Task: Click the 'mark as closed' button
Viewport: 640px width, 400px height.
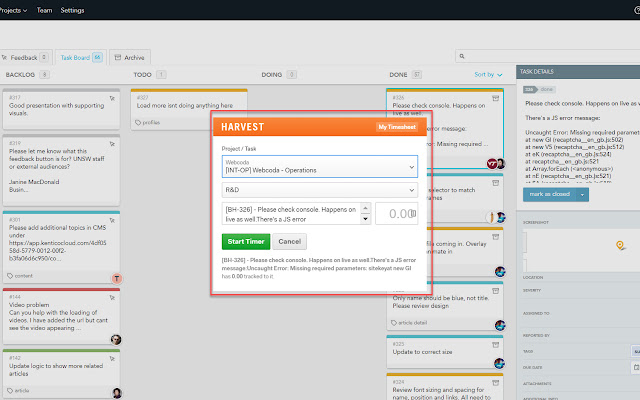Action: click(x=550, y=195)
